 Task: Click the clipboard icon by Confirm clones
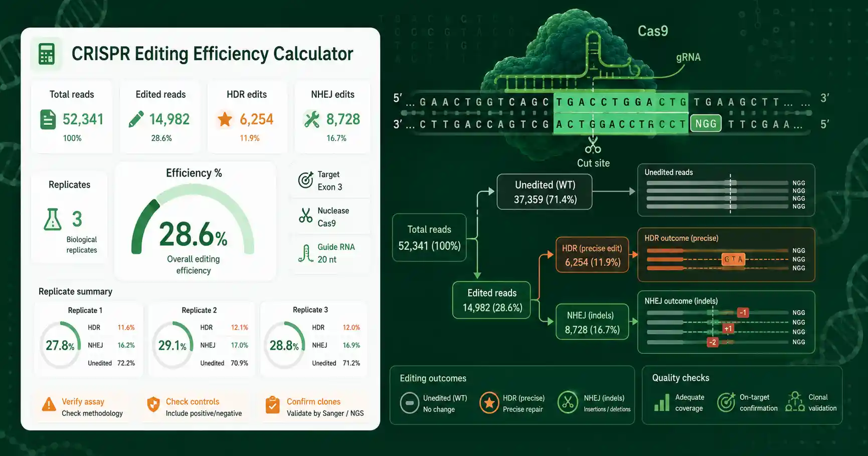pyautogui.click(x=272, y=404)
